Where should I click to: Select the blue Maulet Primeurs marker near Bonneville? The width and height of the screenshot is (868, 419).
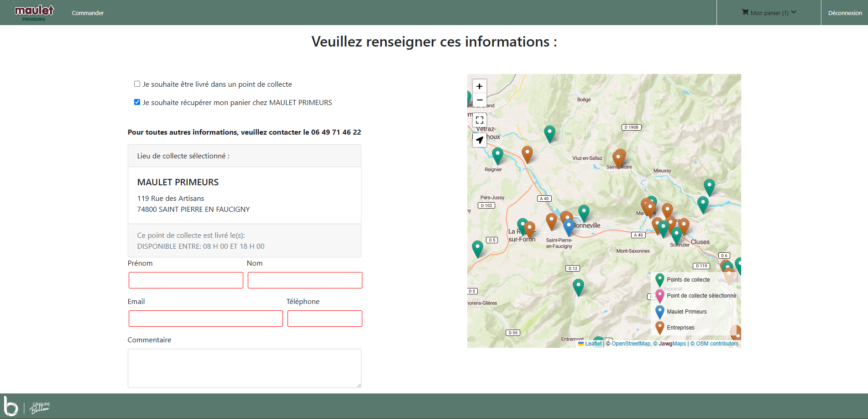[x=569, y=228]
